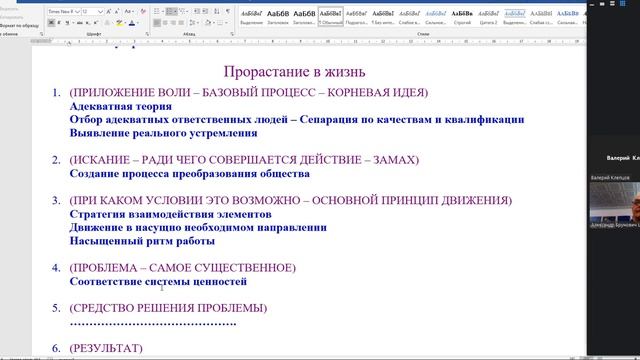Screen dimensions: 640x360
Task: Center align text
Action: (x=165, y=23)
